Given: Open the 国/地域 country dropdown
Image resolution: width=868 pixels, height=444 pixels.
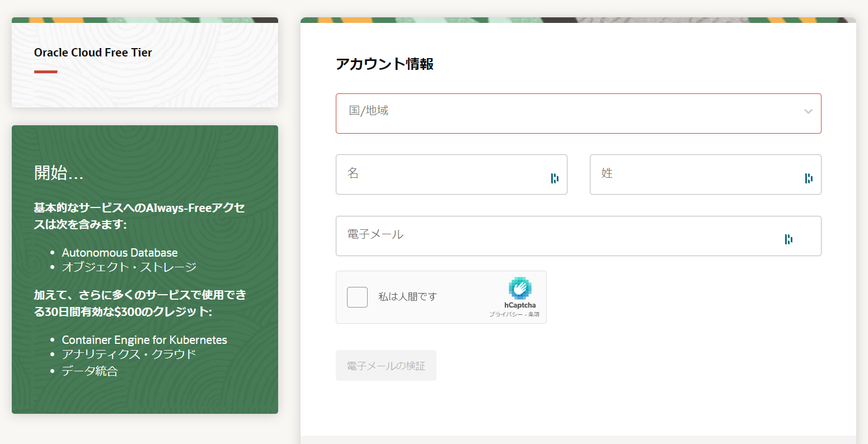Looking at the screenshot, I should coord(578,114).
